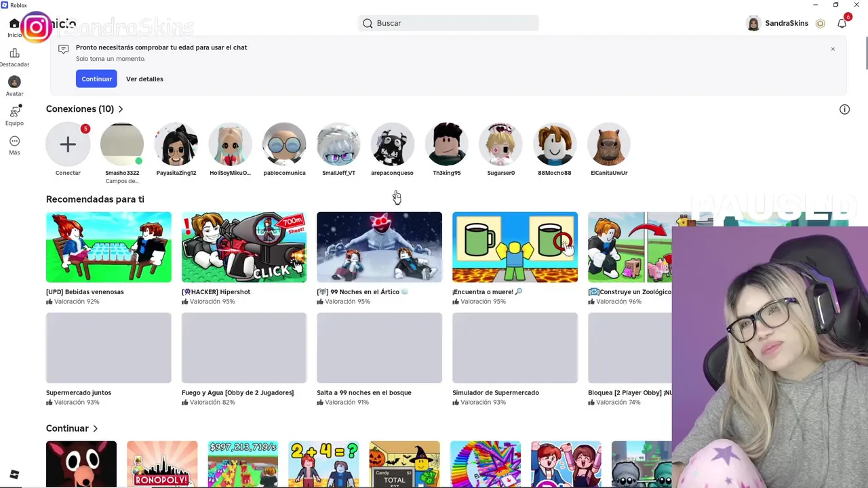Open the Destacadas charts sidebar icon

(x=14, y=53)
